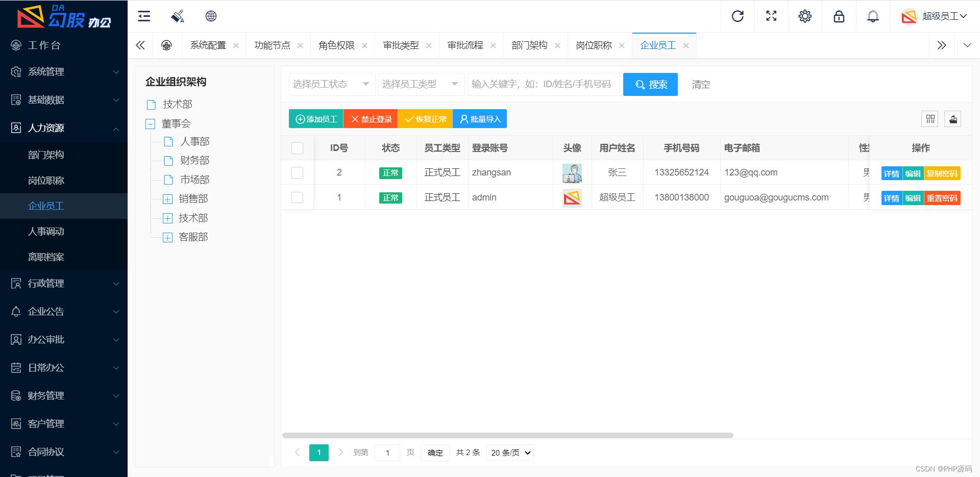
Task: Collapse the sidebar with the menu toggle icon
Action: point(144,16)
